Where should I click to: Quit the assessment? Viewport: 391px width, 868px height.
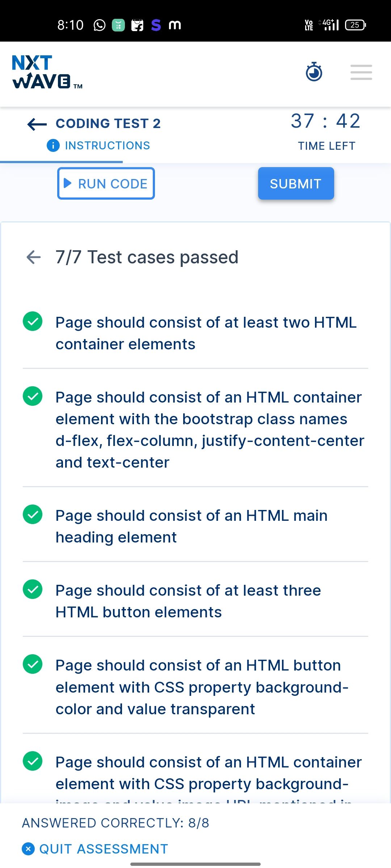point(104,848)
